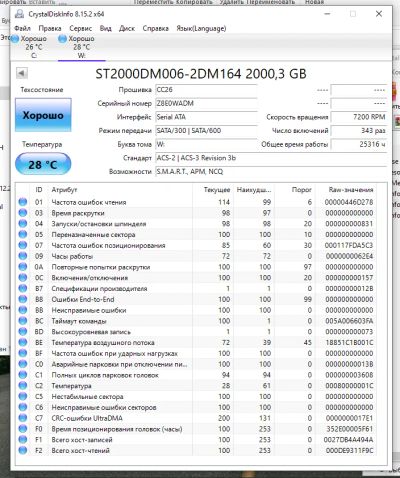This screenshot has width=400, height=478.
Task: Click the Порог column header
Action: [x=301, y=190]
